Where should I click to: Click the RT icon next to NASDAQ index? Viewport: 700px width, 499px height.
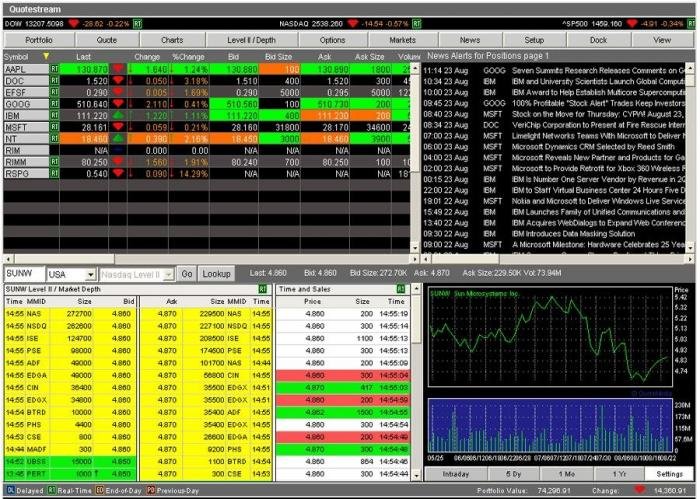point(417,23)
